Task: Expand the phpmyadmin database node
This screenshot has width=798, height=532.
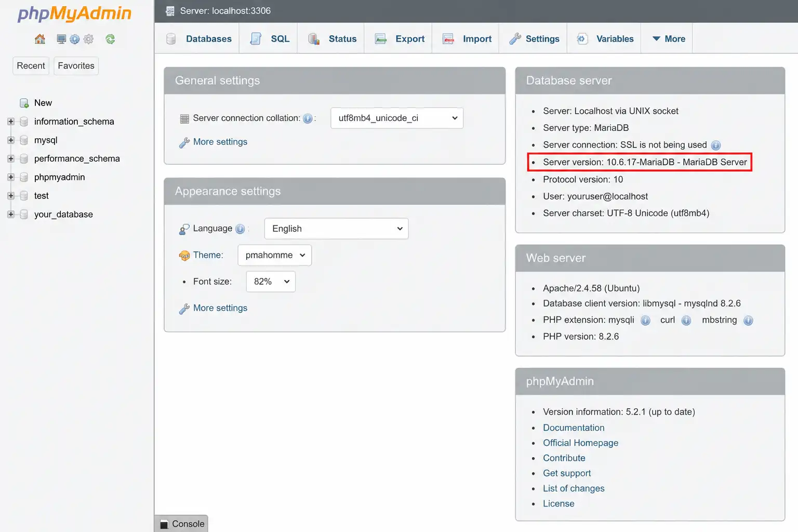Action: click(10, 177)
